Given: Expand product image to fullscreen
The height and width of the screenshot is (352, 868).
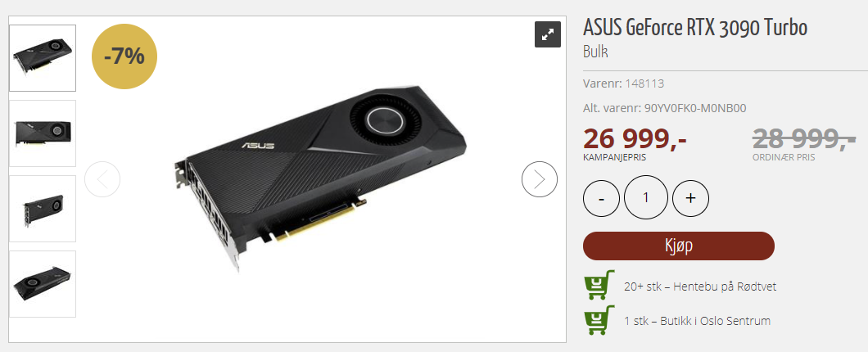Looking at the screenshot, I should (548, 34).
